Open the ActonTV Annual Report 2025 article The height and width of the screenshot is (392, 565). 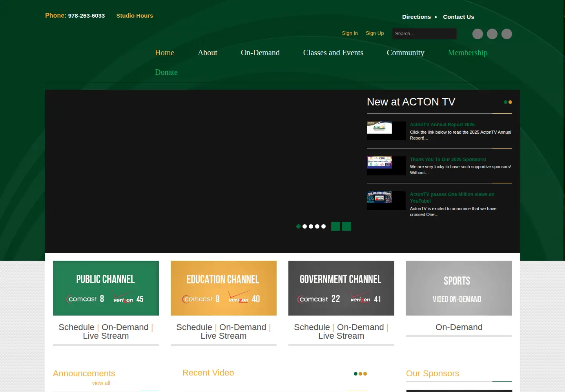(x=442, y=125)
